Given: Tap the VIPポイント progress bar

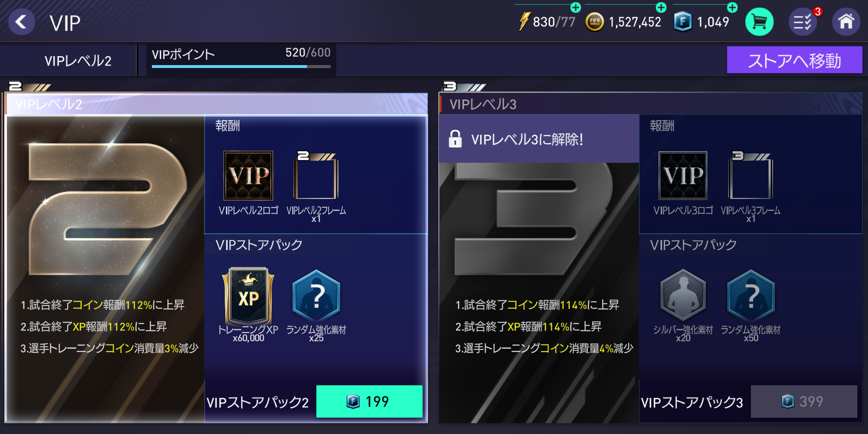Looking at the screenshot, I should coord(241,66).
